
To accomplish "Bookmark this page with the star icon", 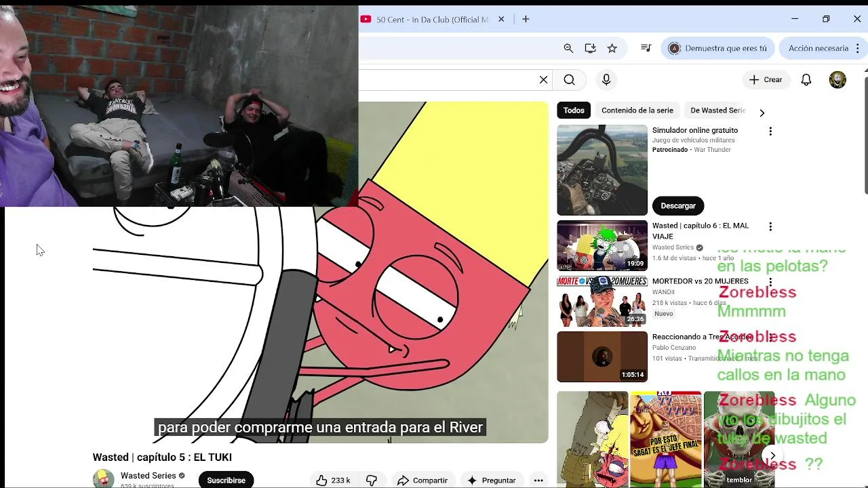I will coord(612,48).
